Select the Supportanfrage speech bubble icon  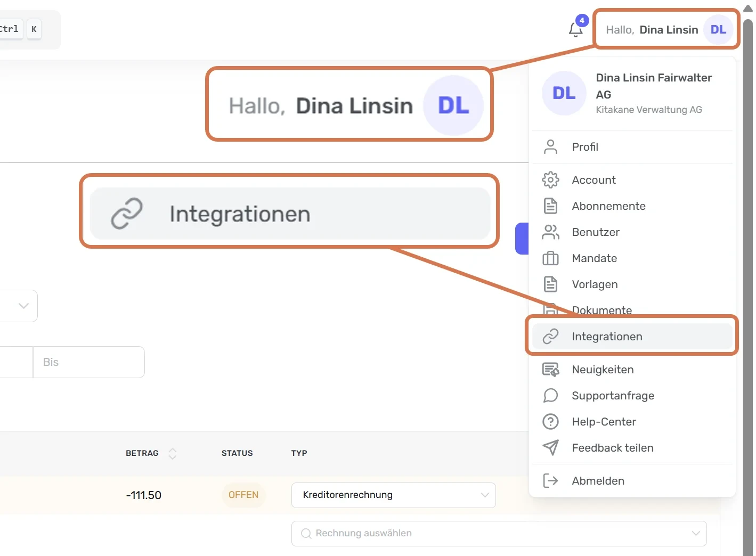[550, 396]
